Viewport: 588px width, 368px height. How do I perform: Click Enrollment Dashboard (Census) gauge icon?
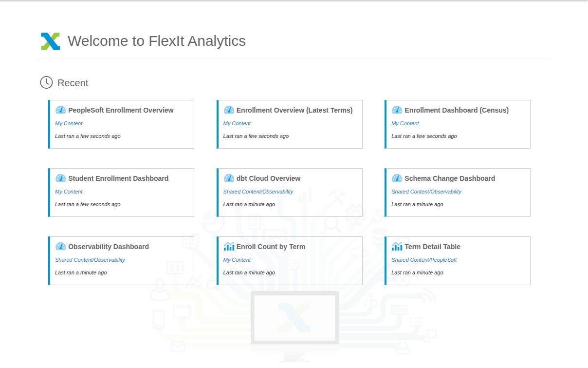tap(397, 110)
